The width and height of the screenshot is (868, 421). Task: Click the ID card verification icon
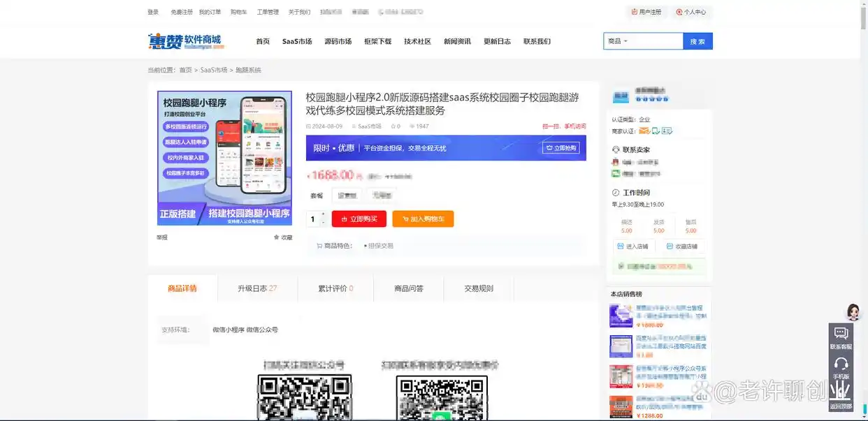click(x=667, y=131)
